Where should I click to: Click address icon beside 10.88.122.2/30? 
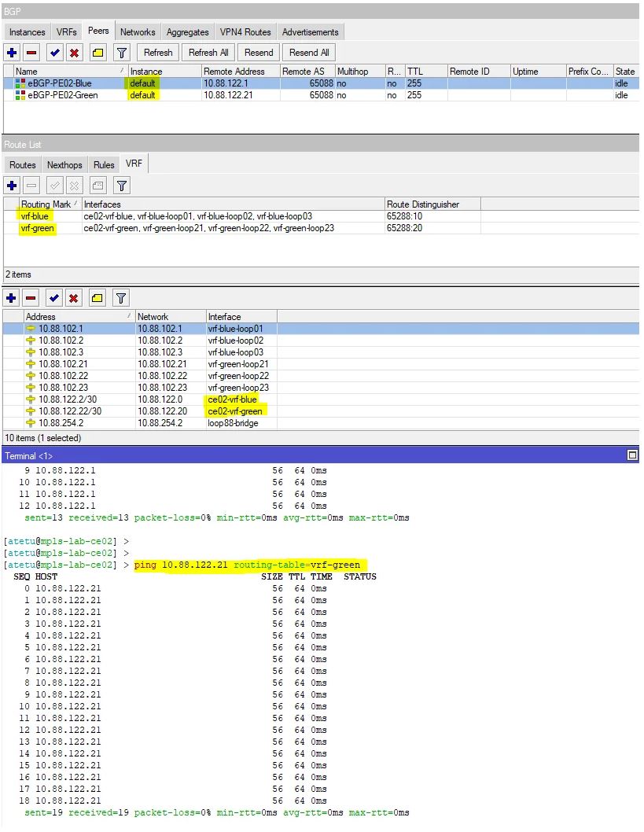[x=31, y=399]
